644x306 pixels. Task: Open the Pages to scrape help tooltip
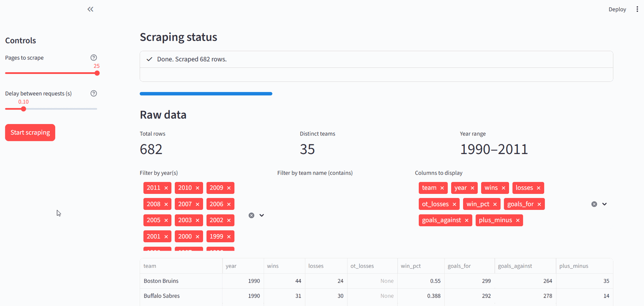click(x=93, y=57)
